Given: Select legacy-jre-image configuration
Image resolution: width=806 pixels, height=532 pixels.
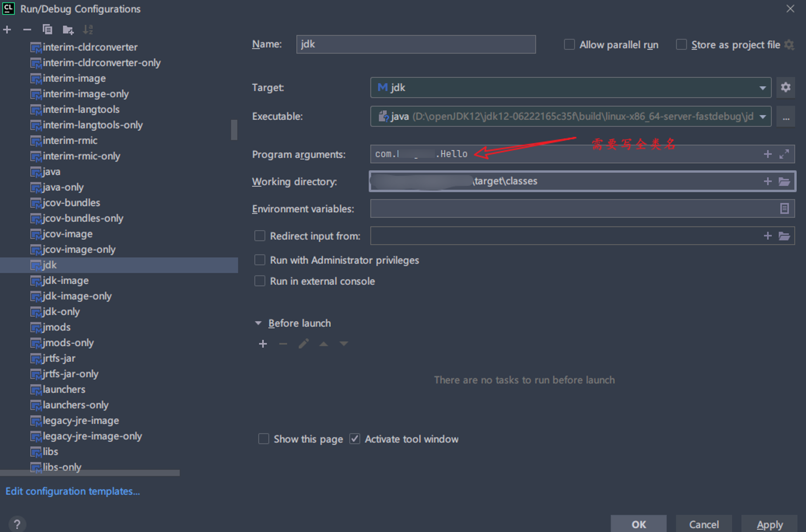Looking at the screenshot, I should click(x=81, y=421).
